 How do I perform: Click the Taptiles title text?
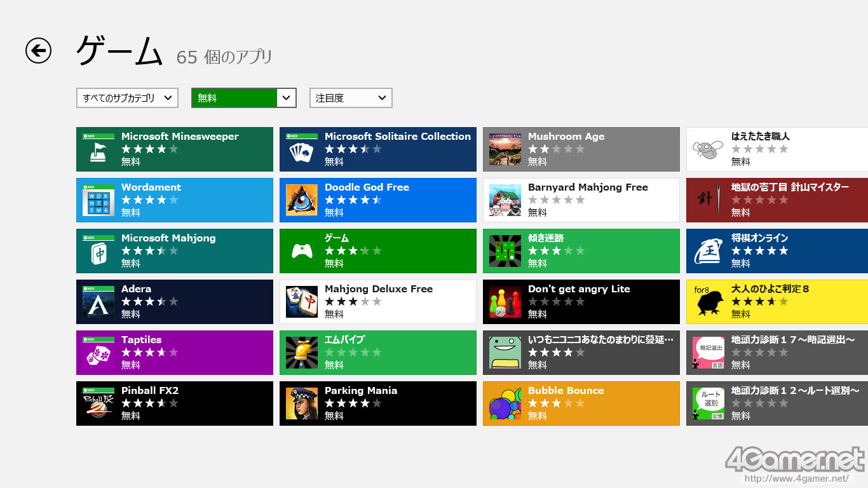pyautogui.click(x=142, y=340)
